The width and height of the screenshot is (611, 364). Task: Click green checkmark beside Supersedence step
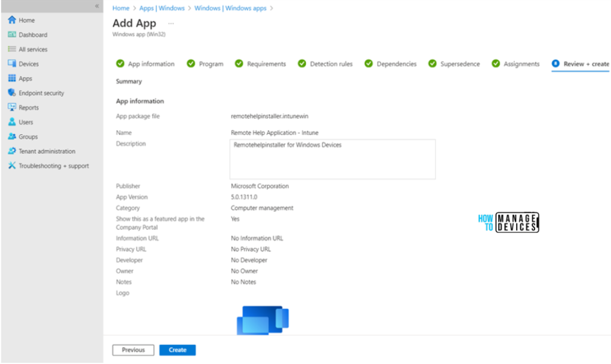(x=433, y=63)
